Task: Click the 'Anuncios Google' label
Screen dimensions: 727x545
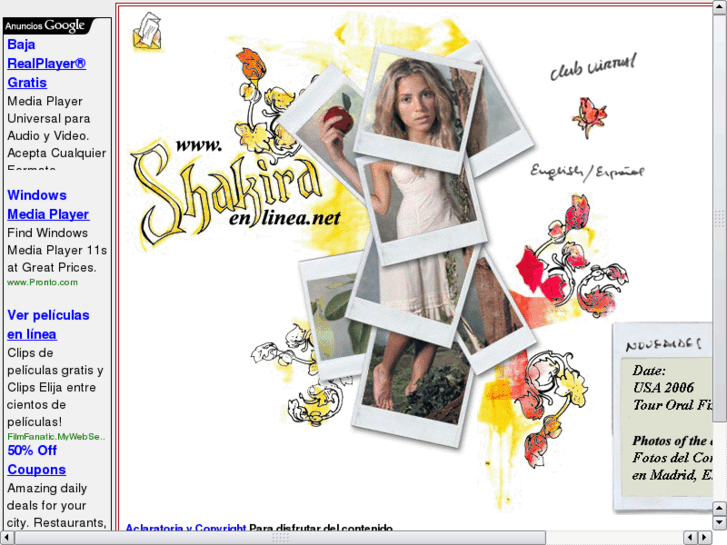Action: (45, 26)
